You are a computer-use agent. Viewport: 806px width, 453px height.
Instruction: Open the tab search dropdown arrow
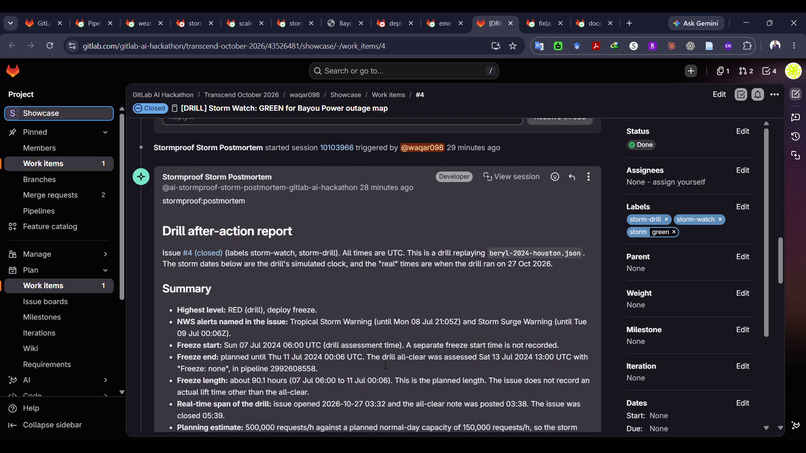tap(10, 23)
